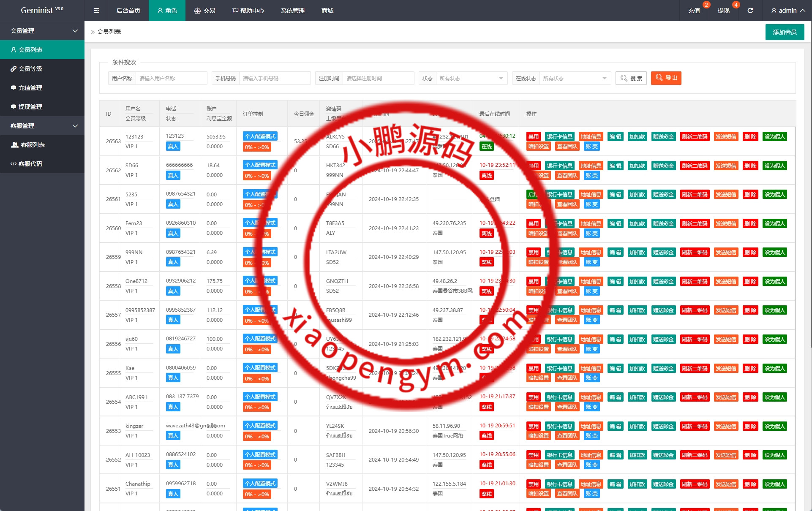This screenshot has height=511, width=812.
Task: Open 会员等级 in sidebar
Action: [30, 69]
